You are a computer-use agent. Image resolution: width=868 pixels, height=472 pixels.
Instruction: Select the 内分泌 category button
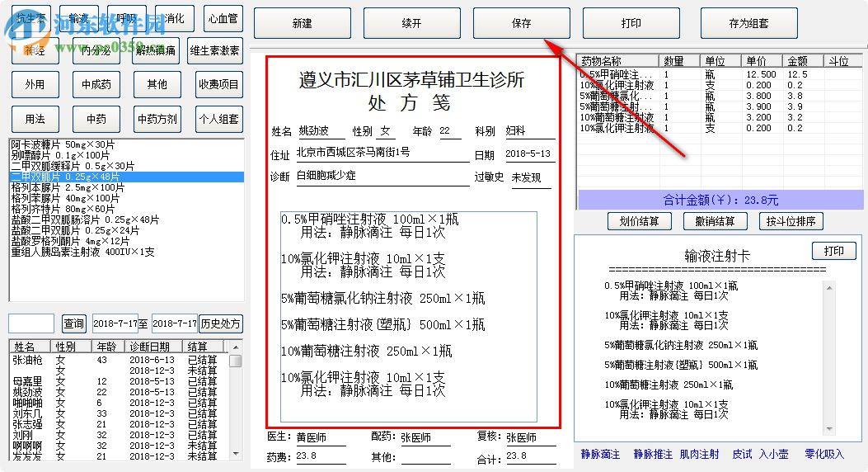(96, 50)
